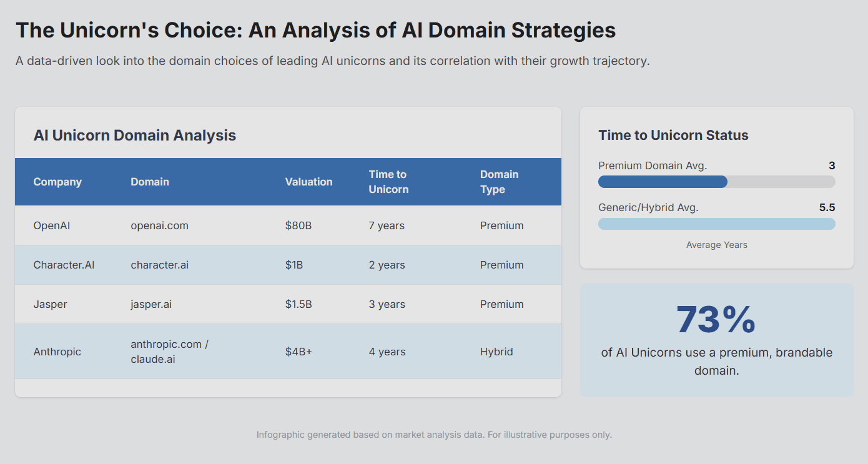Click the AI Unicorn Domain Analysis heading
The image size is (868, 464).
(x=135, y=136)
